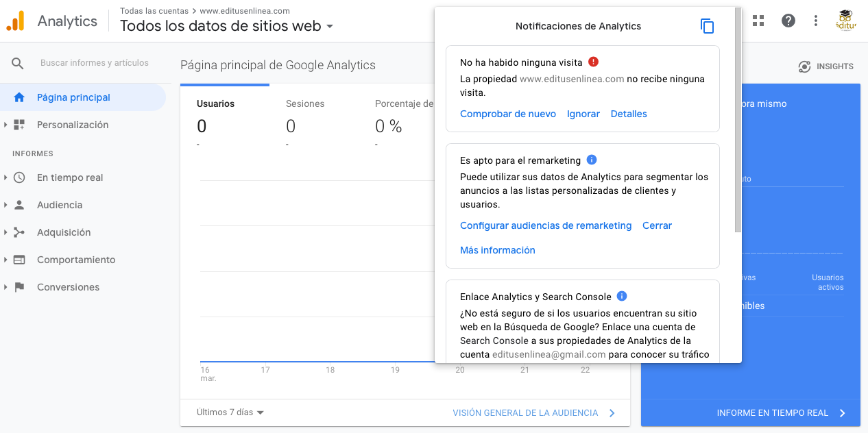Click the search magnifier icon in sidebar
This screenshot has height=433, width=868.
[x=18, y=63]
